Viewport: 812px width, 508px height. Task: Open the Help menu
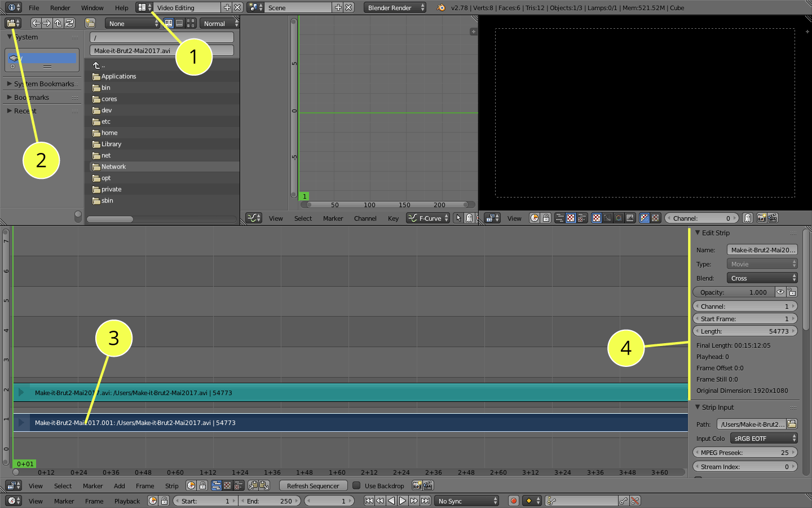click(x=121, y=7)
